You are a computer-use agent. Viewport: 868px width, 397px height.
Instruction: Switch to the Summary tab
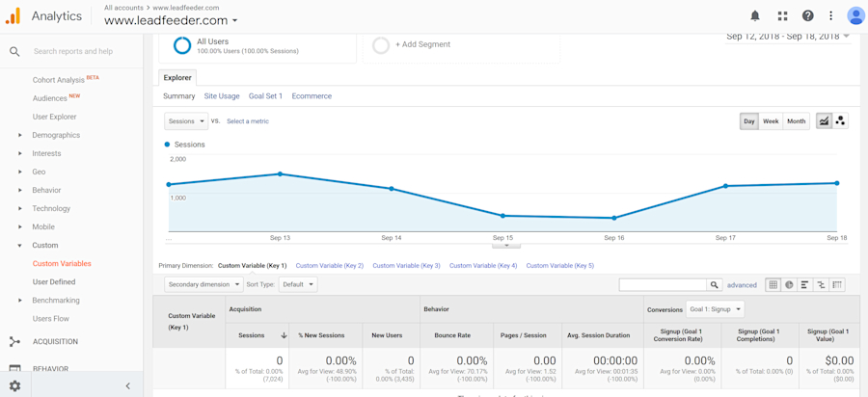[x=178, y=96]
